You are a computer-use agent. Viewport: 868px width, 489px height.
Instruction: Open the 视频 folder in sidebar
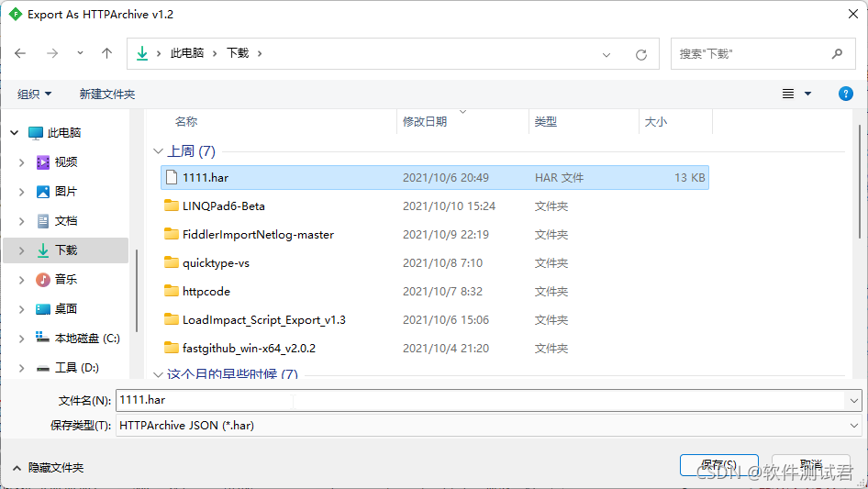pyautogui.click(x=65, y=162)
